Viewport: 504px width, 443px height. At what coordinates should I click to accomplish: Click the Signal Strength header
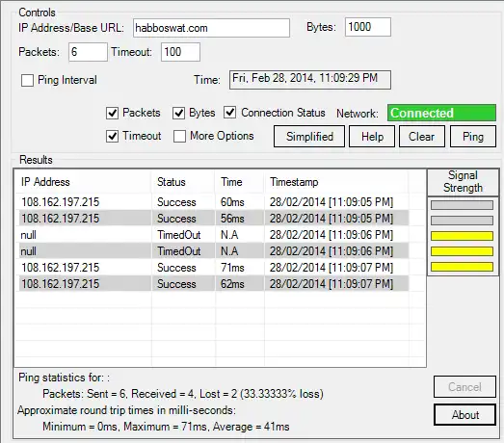click(463, 182)
